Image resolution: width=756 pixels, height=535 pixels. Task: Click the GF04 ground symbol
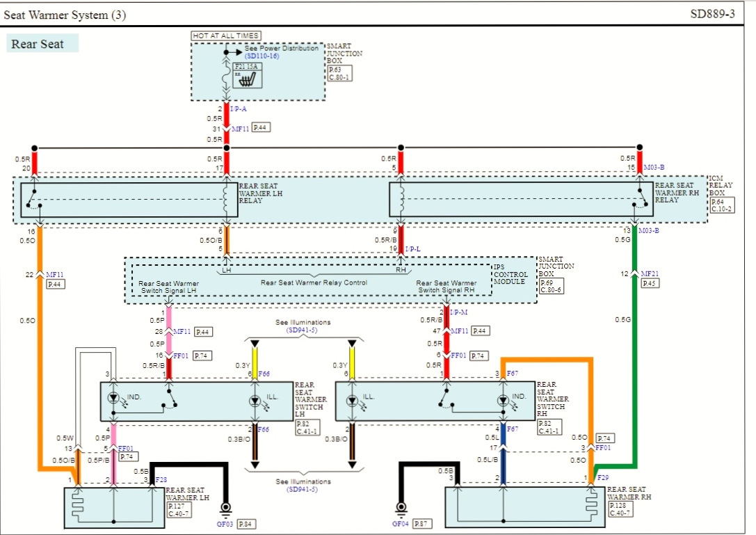click(x=401, y=509)
